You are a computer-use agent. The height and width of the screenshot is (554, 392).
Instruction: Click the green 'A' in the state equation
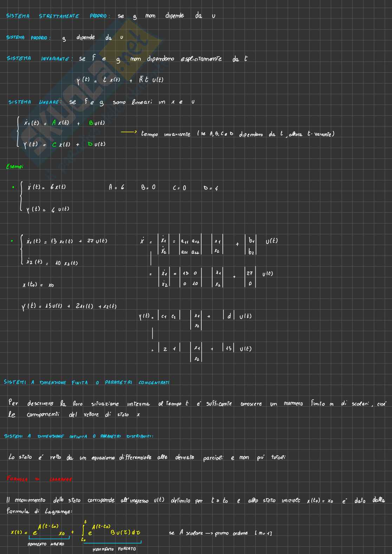54,123
